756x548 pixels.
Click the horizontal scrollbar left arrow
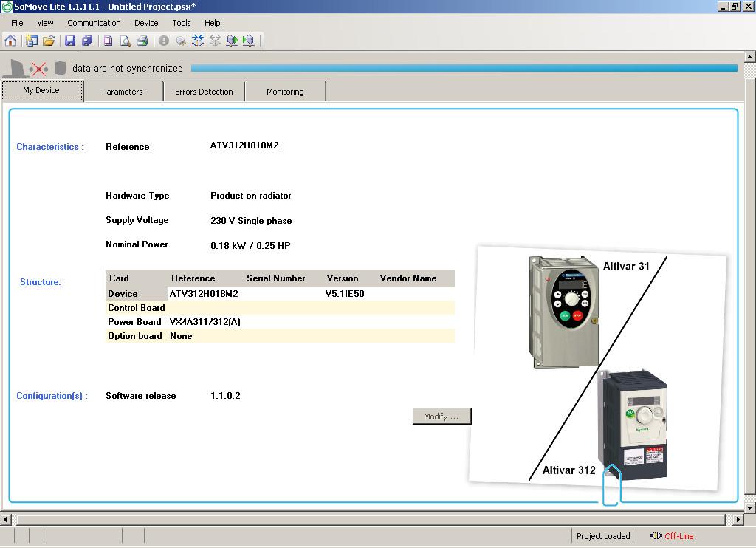pos(6,519)
